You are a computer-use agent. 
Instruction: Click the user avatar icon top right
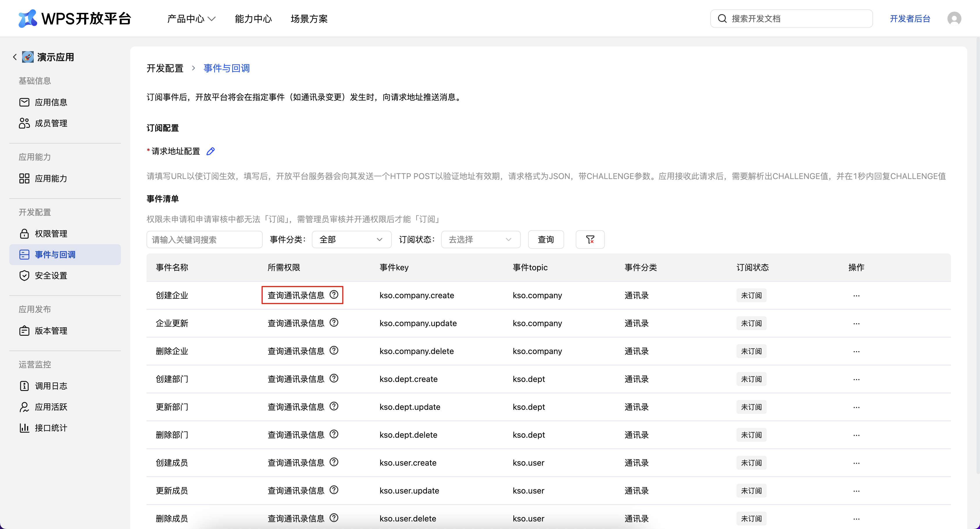point(954,19)
